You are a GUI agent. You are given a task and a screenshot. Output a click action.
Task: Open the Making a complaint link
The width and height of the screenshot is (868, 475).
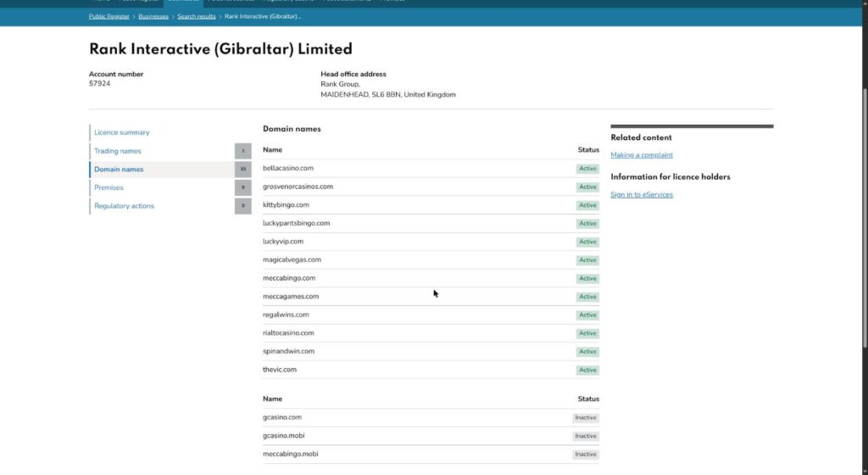click(642, 155)
